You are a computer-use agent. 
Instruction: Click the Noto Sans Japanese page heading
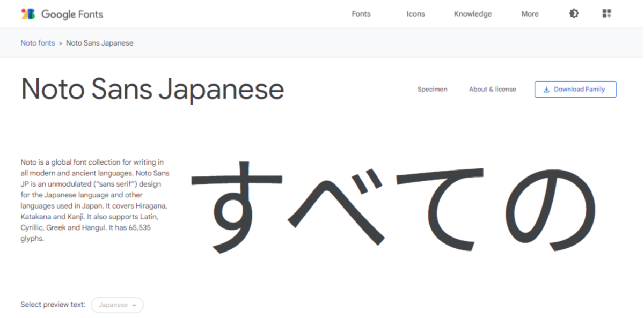(152, 90)
